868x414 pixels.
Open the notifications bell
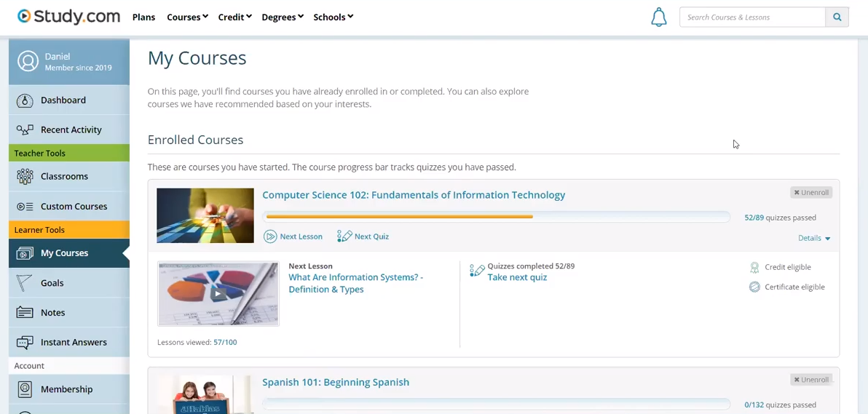coord(658,17)
